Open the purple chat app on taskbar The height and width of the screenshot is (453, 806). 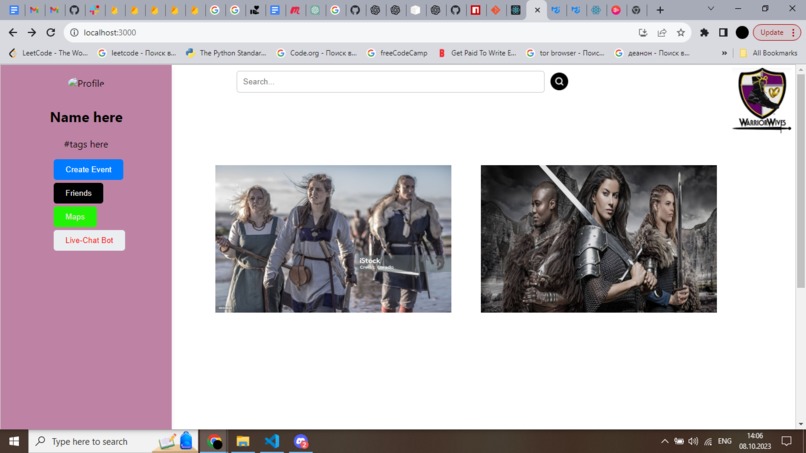tap(301, 441)
